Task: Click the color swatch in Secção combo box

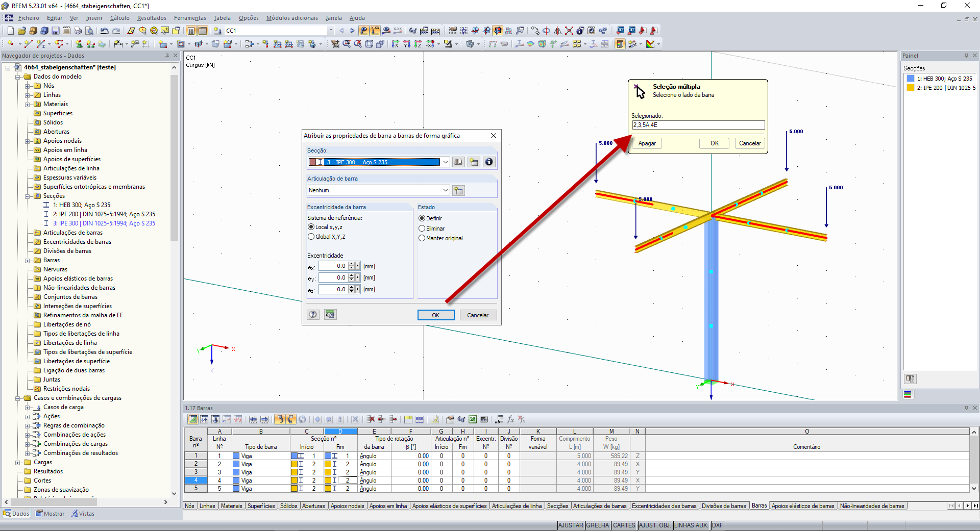Action: [x=313, y=162]
